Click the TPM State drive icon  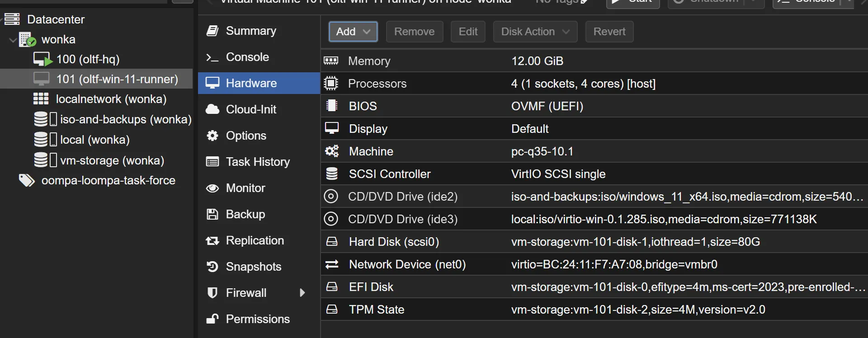pos(332,310)
